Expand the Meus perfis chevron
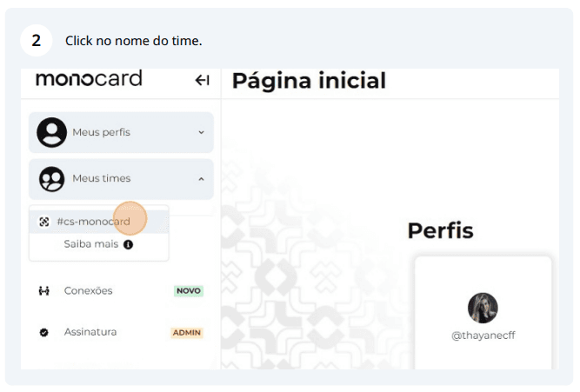This screenshot has height=392, width=580. [x=201, y=132]
